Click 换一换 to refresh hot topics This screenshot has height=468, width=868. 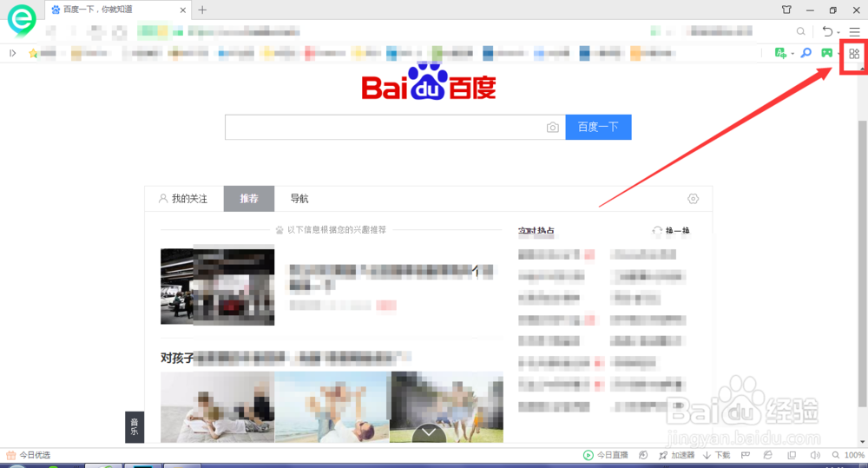point(671,230)
